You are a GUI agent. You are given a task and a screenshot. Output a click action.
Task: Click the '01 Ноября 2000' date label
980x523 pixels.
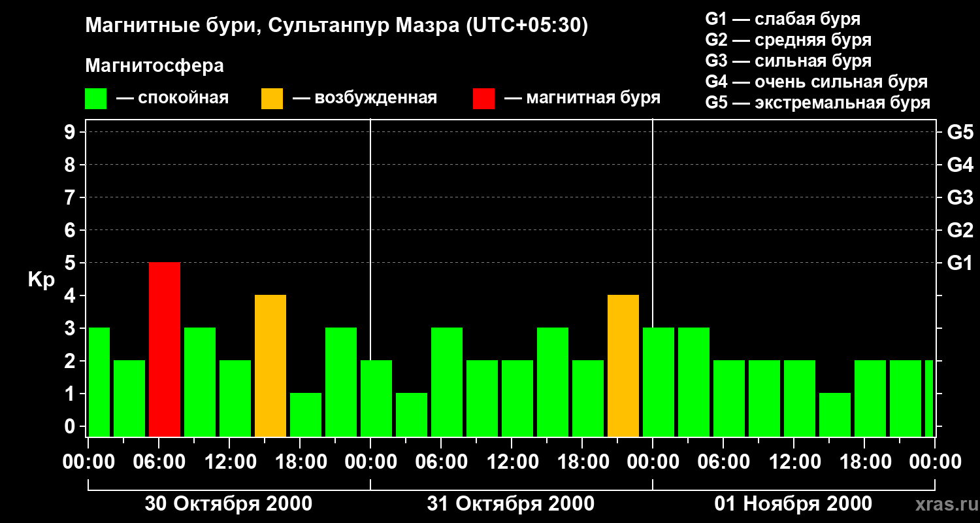coord(792,504)
